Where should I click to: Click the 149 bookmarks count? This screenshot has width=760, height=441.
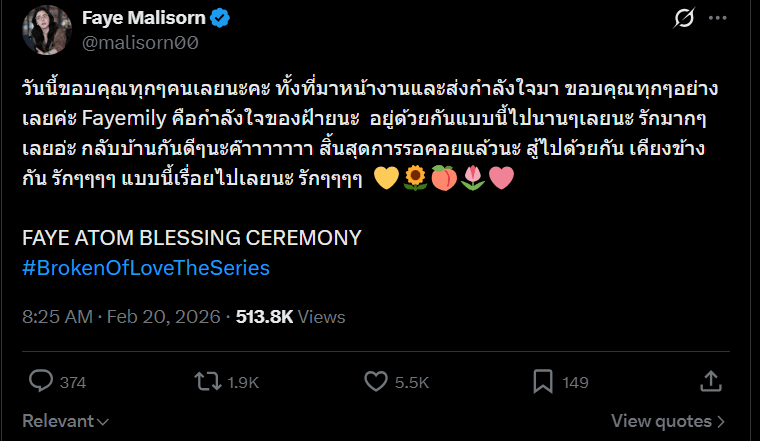click(575, 382)
